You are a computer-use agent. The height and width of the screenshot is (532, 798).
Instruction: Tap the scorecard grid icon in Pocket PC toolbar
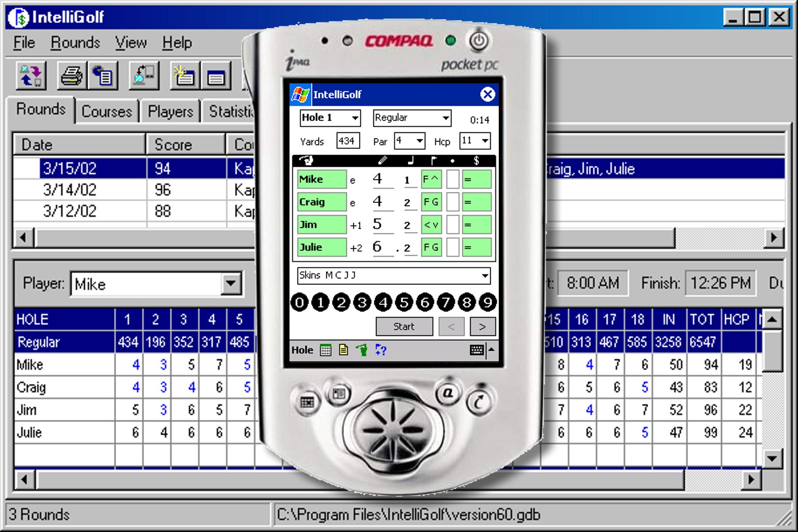pos(325,350)
